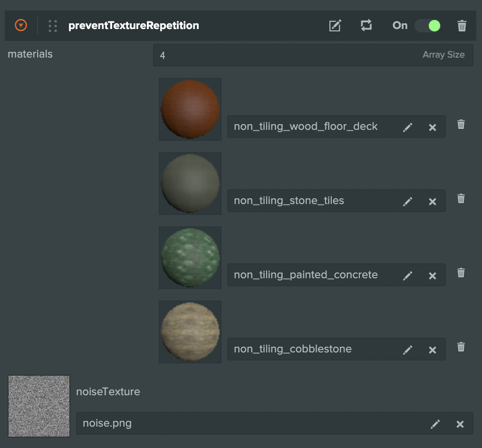Delete the non_tiling_painted_concrete array element
The image size is (482, 448).
click(x=461, y=273)
